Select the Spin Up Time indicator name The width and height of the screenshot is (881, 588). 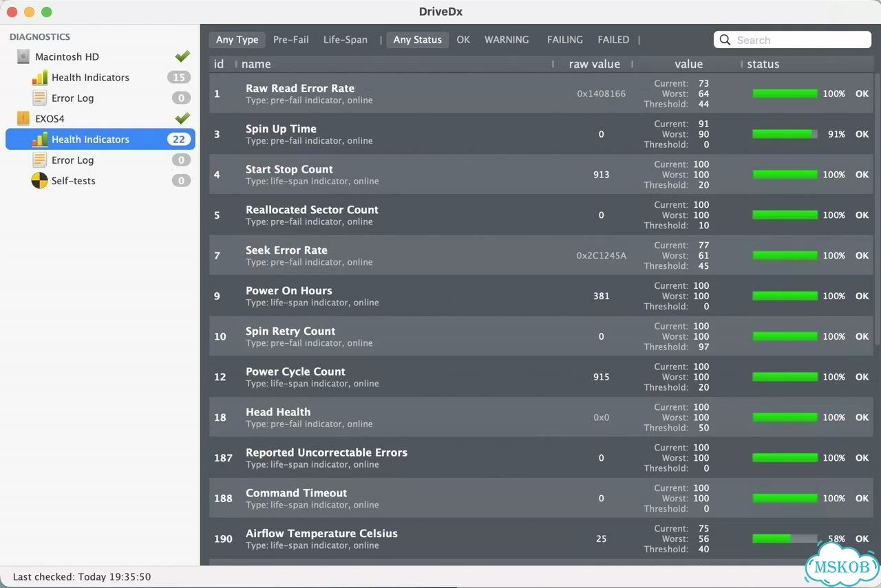tap(281, 129)
